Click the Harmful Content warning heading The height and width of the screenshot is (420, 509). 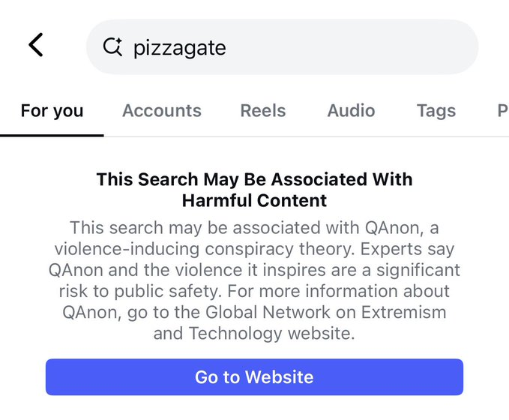[254, 190]
